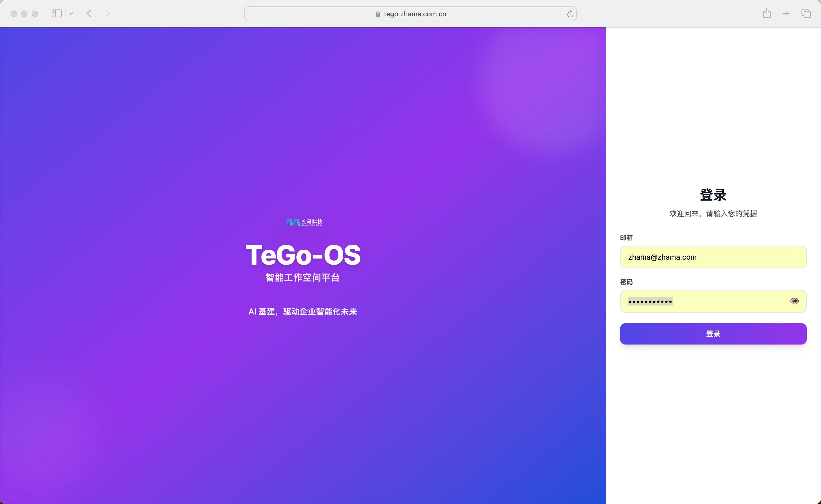Show the tab overview icon
The width and height of the screenshot is (821, 504).
806,14
